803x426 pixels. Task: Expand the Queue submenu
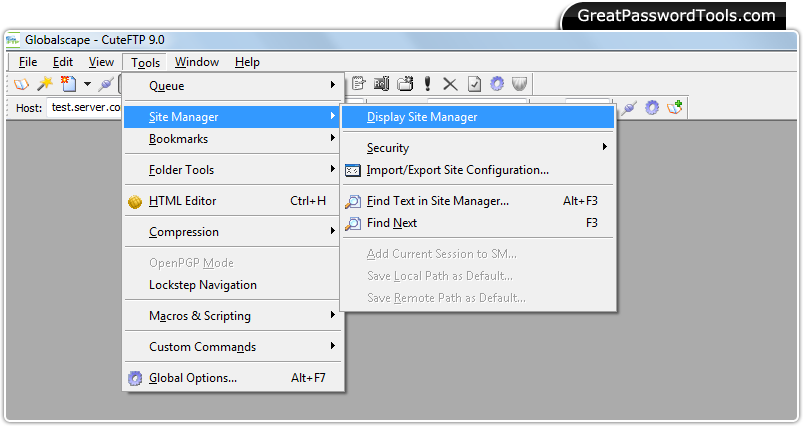[233, 86]
